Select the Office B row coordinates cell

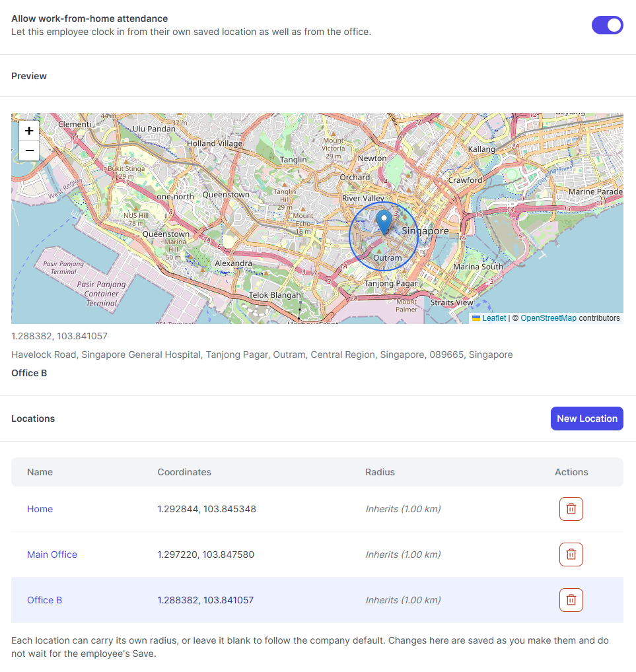tap(205, 600)
